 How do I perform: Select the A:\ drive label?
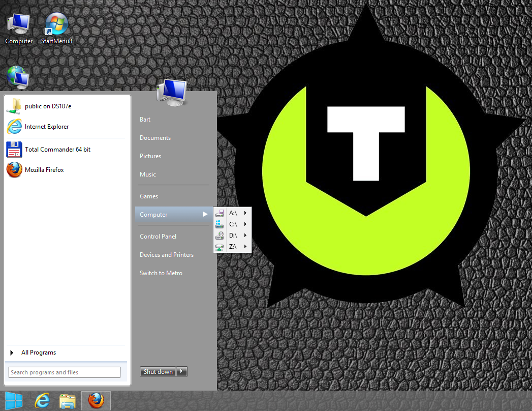click(233, 213)
